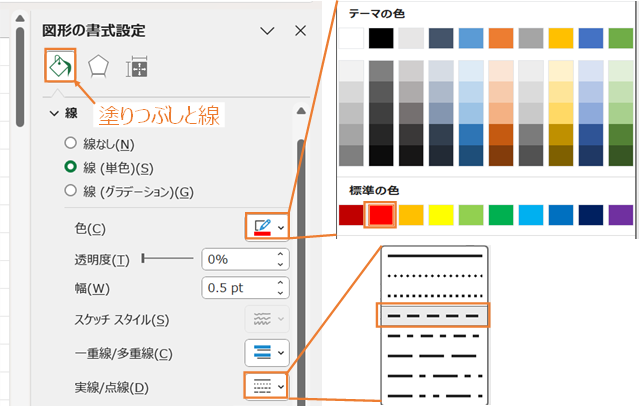The height and width of the screenshot is (407, 640).
Task: Decrease the 透明度 value with down arrow
Action: [280, 264]
